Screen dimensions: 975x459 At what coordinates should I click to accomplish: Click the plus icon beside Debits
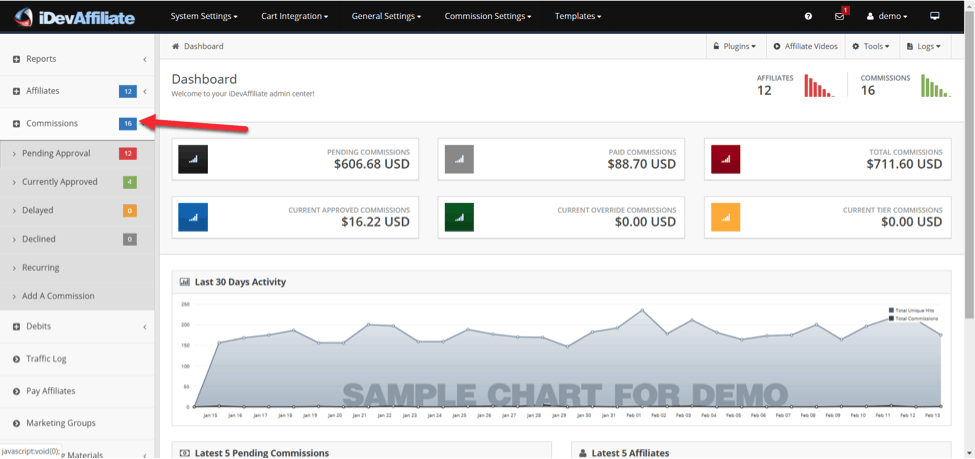pyautogui.click(x=17, y=327)
